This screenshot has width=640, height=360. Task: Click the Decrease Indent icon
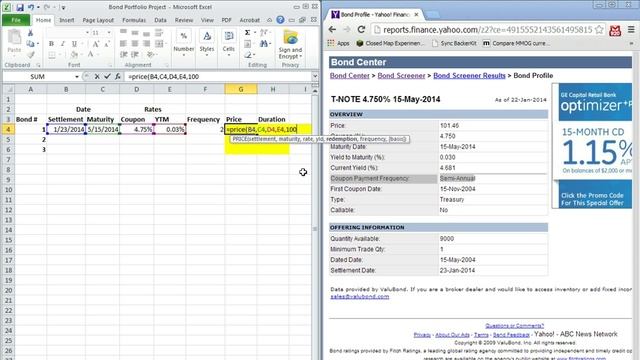pyautogui.click(x=124, y=54)
